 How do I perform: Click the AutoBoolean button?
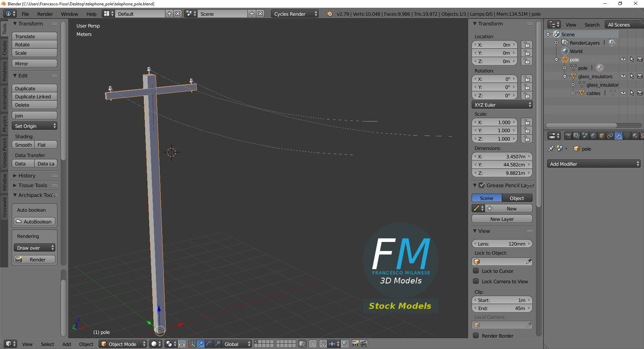click(x=34, y=221)
